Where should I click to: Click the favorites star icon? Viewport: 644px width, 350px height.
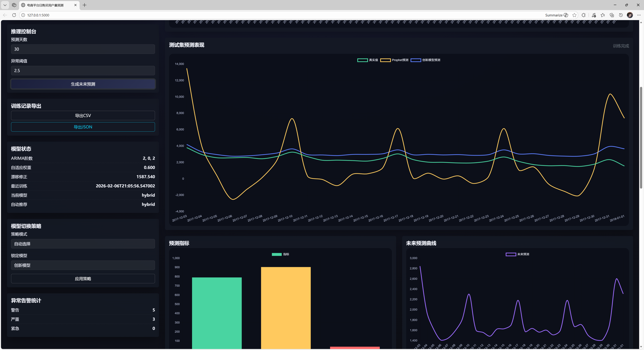(574, 15)
